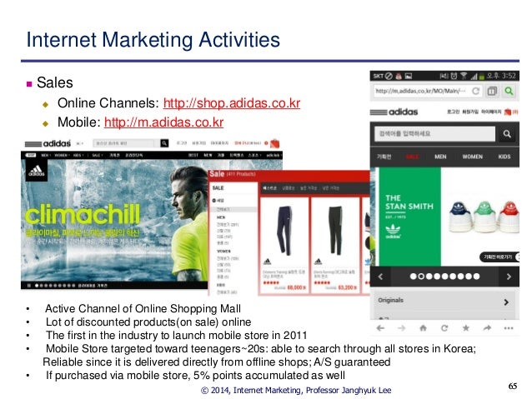Click the adidas logo on mobile site

tap(394, 112)
